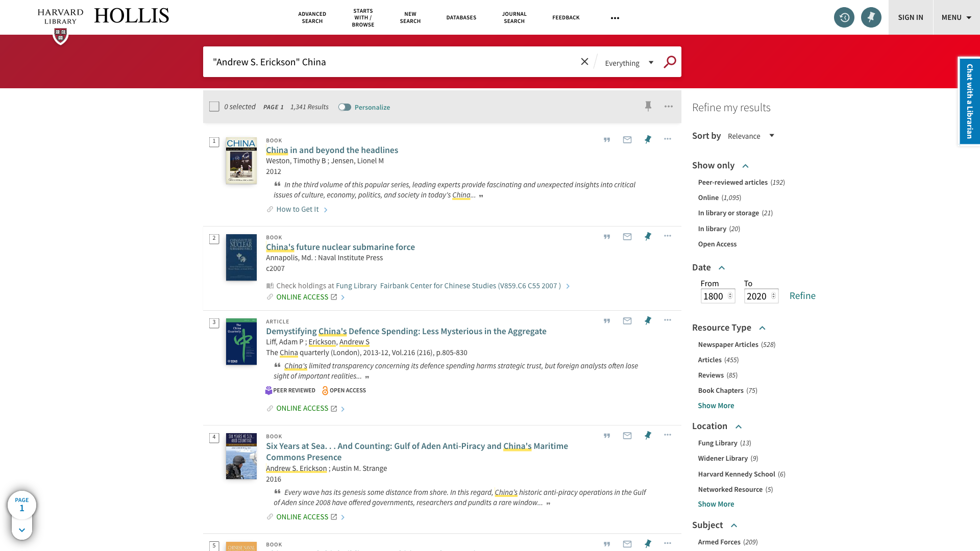Open Feedback menu item

click(x=566, y=17)
